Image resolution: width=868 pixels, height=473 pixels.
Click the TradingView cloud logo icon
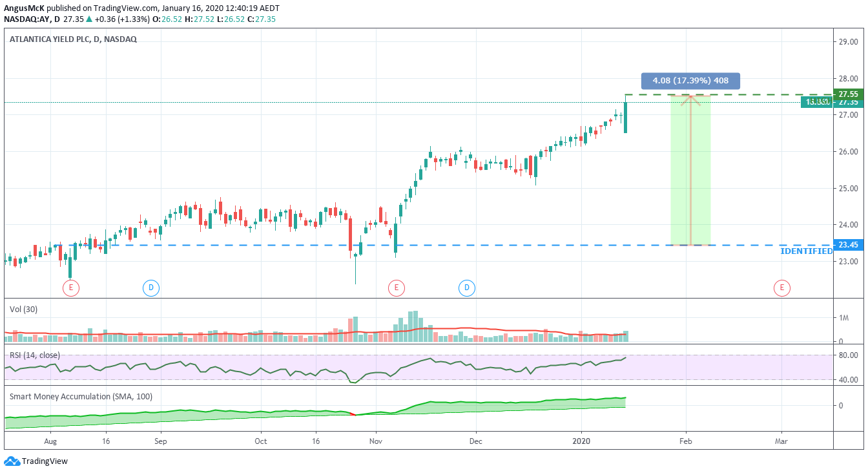coord(12,461)
